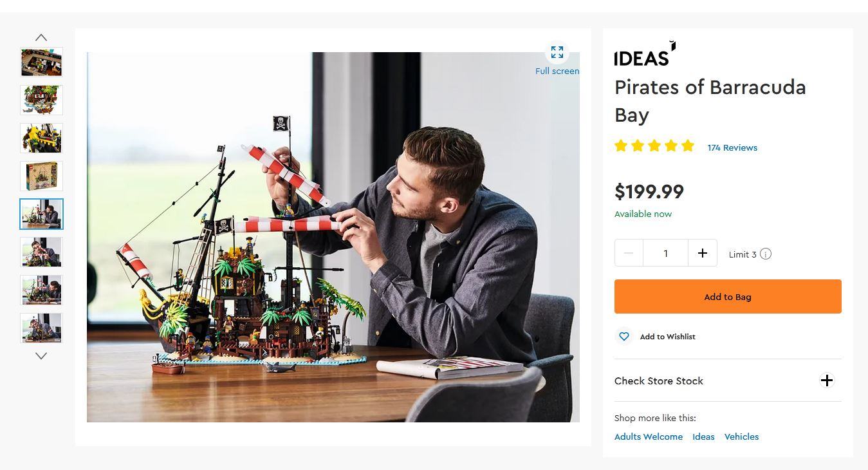Open full screen image view
This screenshot has width=868, height=470.
click(x=557, y=53)
